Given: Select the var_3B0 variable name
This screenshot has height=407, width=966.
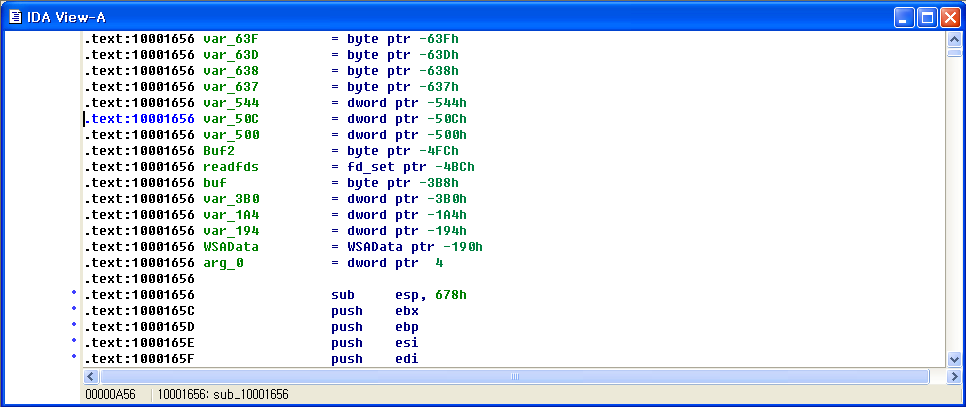Looking at the screenshot, I should click(x=231, y=199).
